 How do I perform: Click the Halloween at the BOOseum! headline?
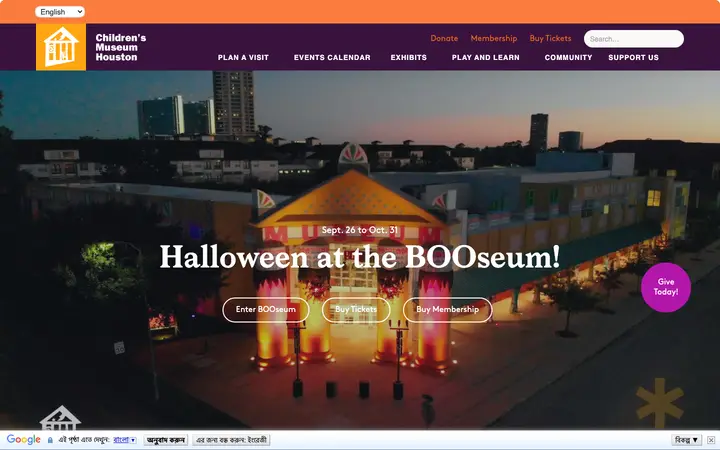360,256
